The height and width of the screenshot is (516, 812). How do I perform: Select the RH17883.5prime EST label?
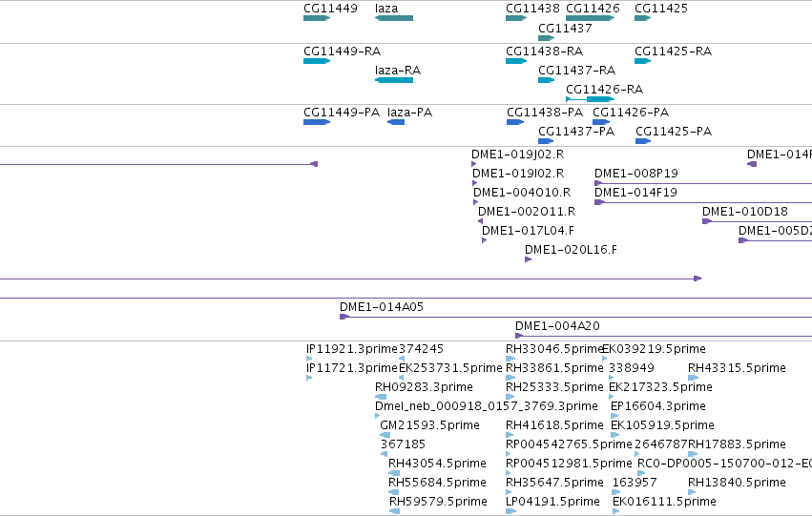pos(737,444)
